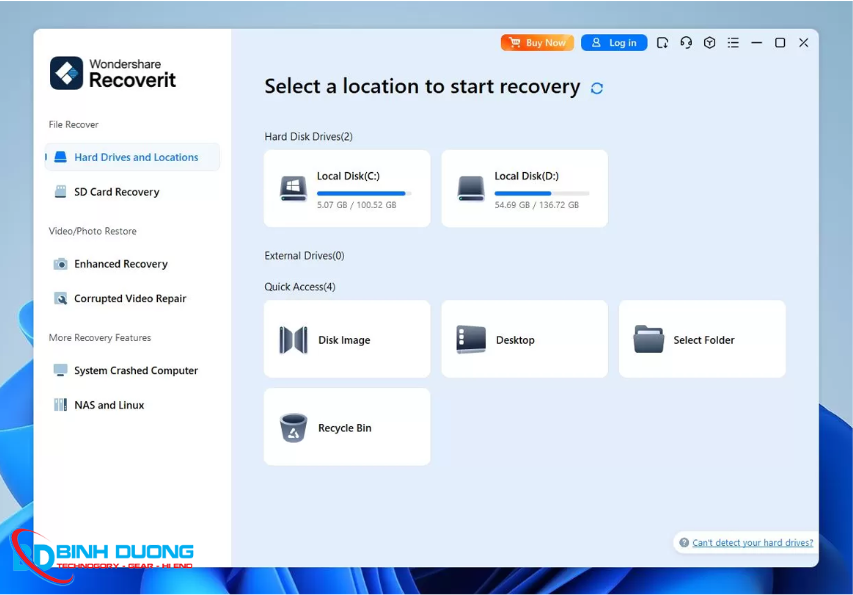Click the Corrupted Video Repair magnifier icon
This screenshot has height=595, width=853.
(60, 299)
